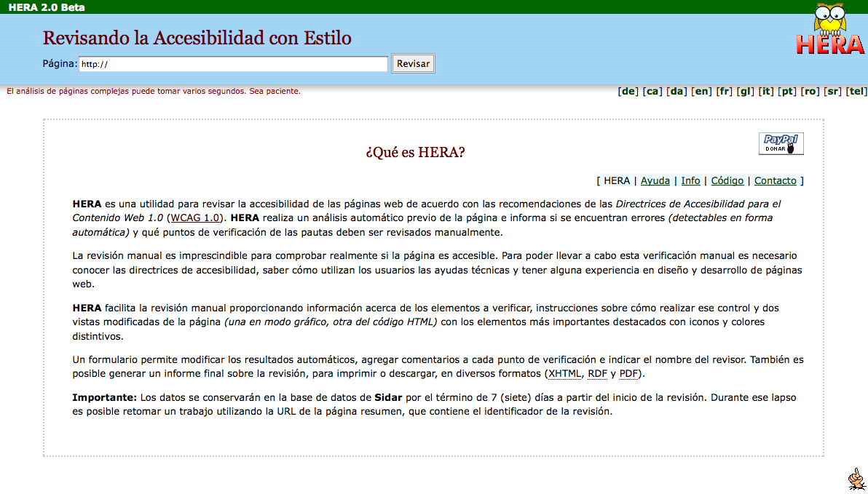Click the PDF format link
Image resolution: width=868 pixels, height=494 pixels.
point(629,374)
